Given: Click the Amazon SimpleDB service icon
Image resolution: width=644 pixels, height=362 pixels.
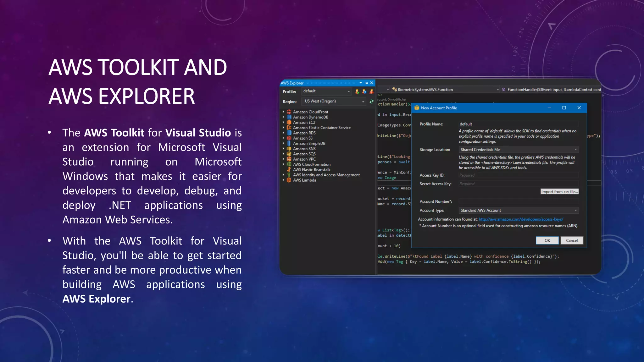Looking at the screenshot, I should [x=289, y=143].
